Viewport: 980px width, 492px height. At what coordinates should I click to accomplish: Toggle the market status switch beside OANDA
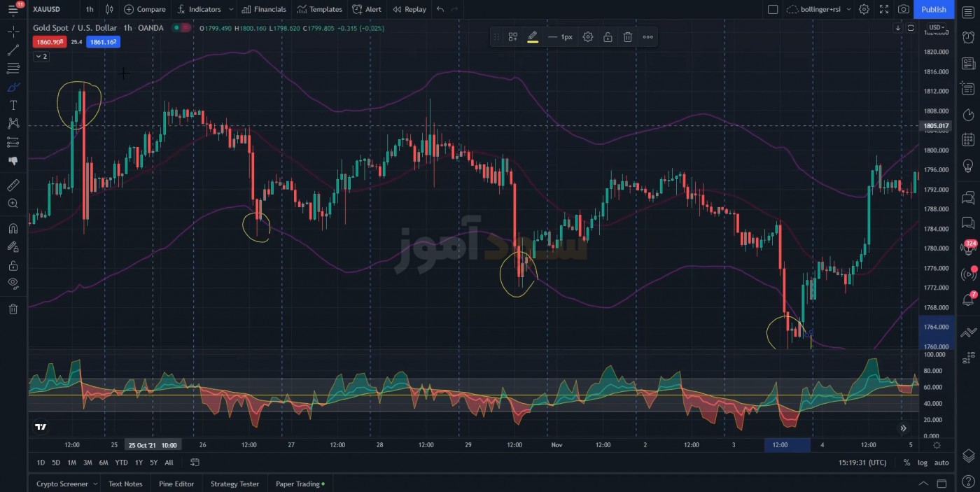point(181,28)
